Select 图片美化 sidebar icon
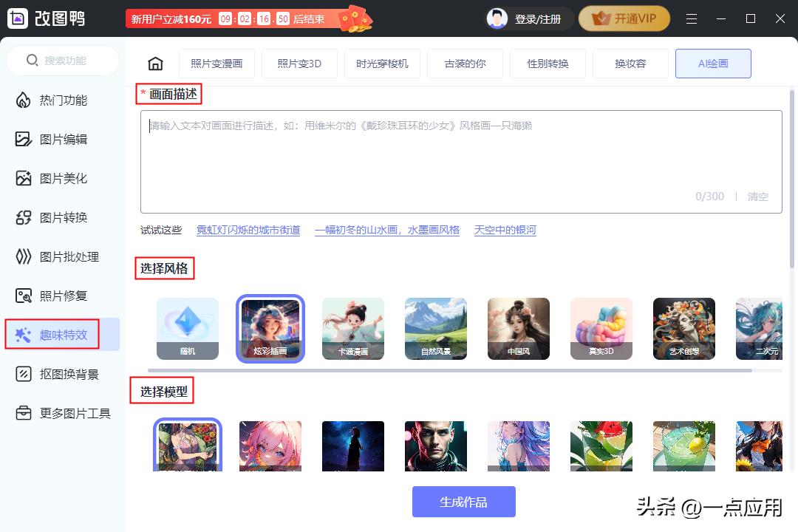The height and width of the screenshot is (532, 798). pyautogui.click(x=24, y=178)
